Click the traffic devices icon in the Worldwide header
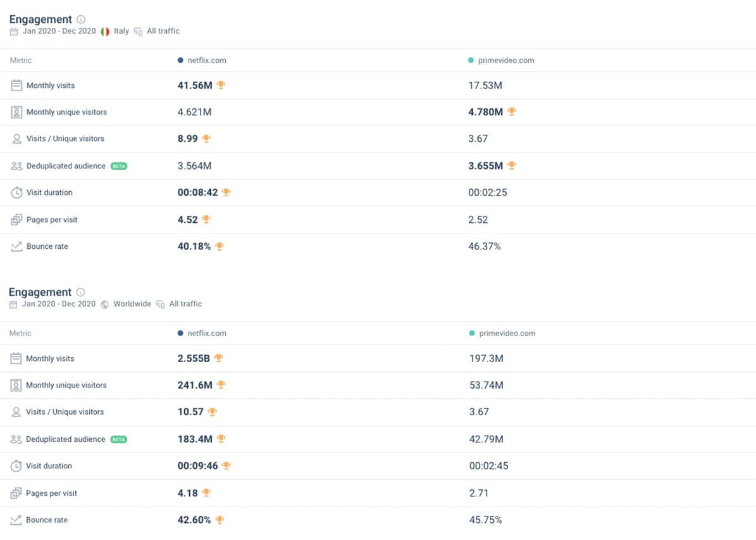The width and height of the screenshot is (756, 540). click(x=161, y=305)
